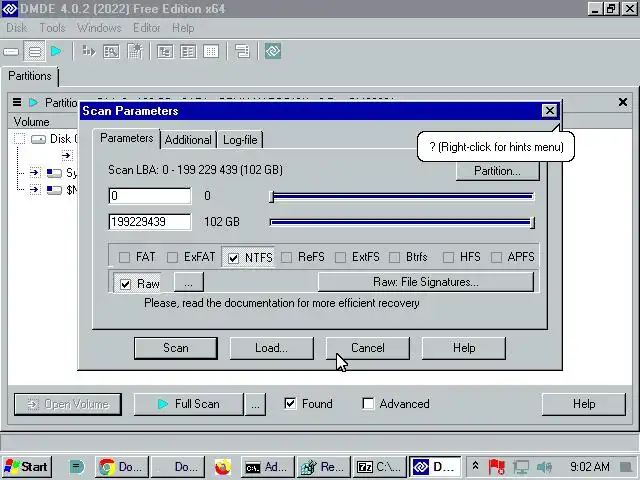
Task: Click the volume speaker tray icon
Action: (x=544, y=467)
